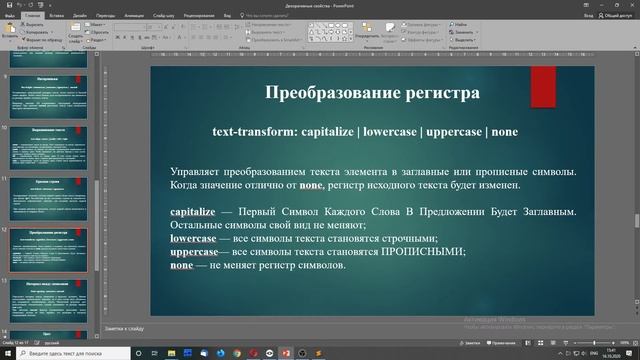Toggle text shadow formatting

pyautogui.click(x=140, y=37)
